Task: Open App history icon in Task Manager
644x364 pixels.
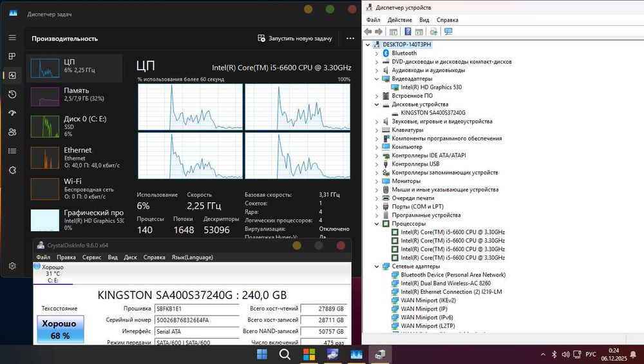Action: (12, 94)
